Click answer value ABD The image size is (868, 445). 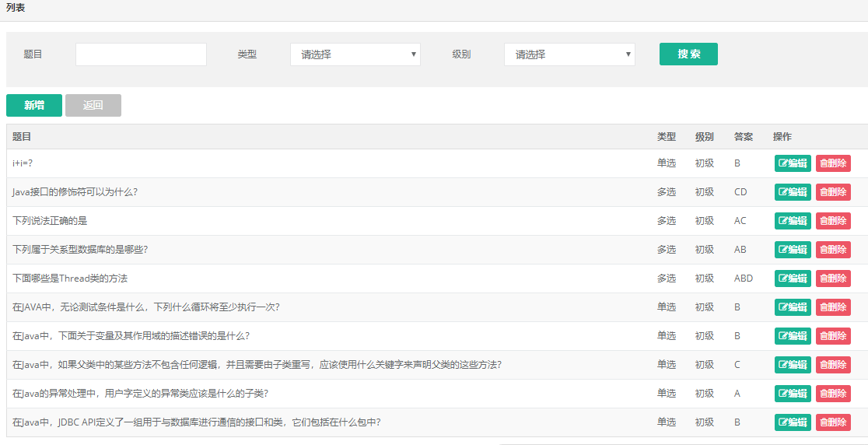[744, 279]
